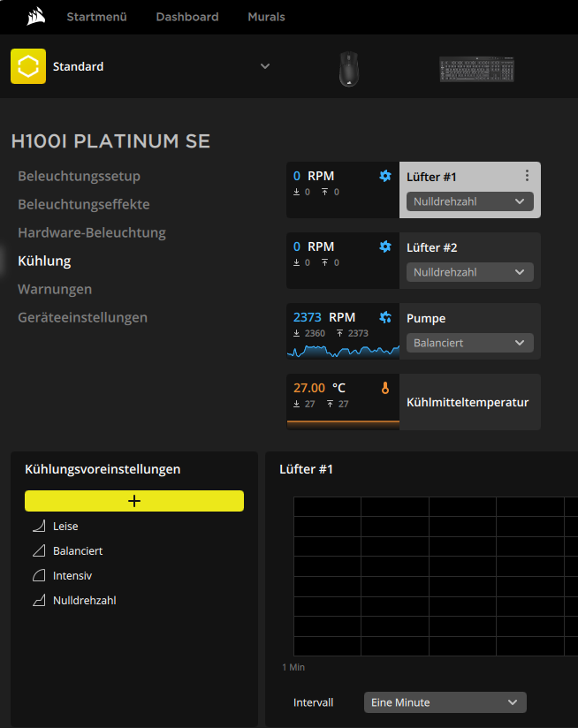Image resolution: width=578 pixels, height=728 pixels.
Task: Click the fan icon for Lüfter #2
Action: coord(385,246)
